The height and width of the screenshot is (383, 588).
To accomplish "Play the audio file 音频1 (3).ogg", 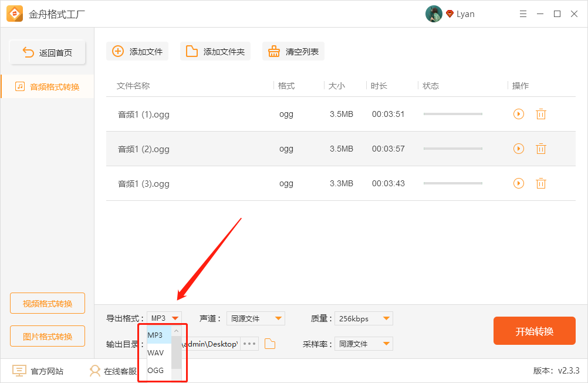I will [x=518, y=183].
